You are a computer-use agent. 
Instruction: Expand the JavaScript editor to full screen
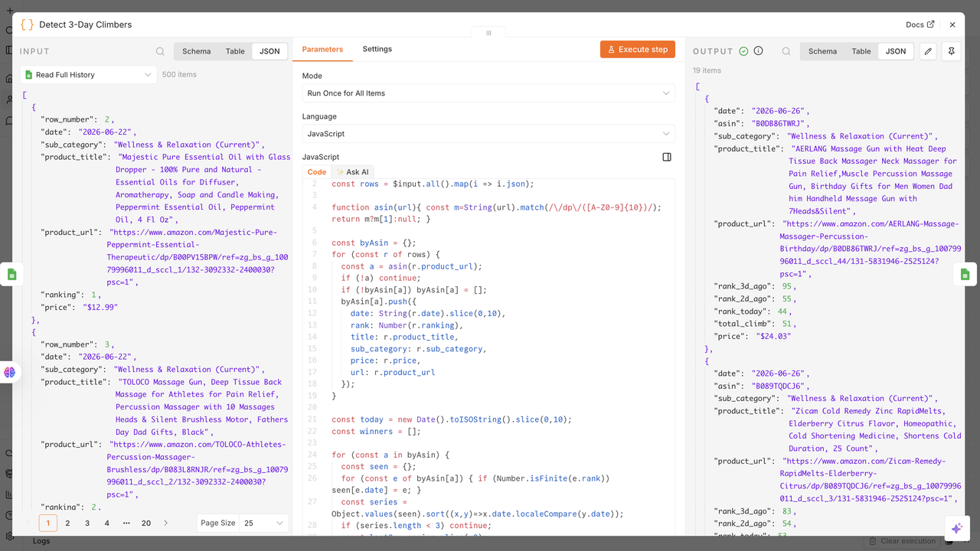tap(667, 157)
